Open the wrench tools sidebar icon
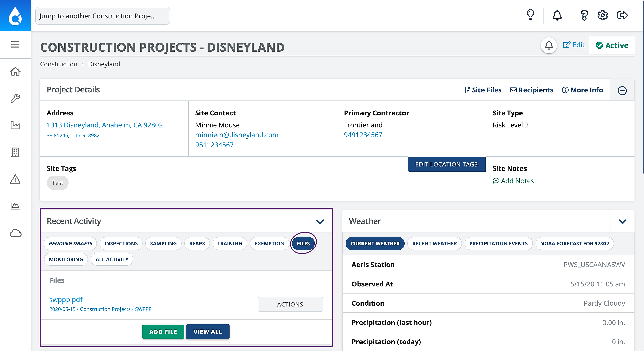The image size is (644, 351). (15, 98)
